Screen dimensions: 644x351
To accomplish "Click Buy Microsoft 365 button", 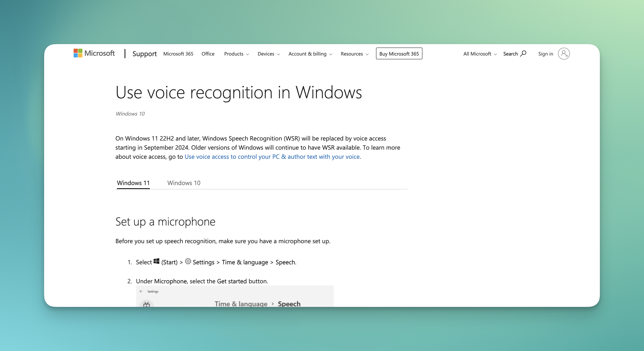I will (x=399, y=53).
